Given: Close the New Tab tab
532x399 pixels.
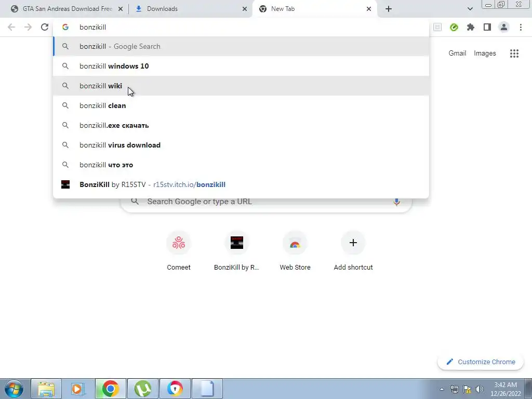Looking at the screenshot, I should click(369, 9).
